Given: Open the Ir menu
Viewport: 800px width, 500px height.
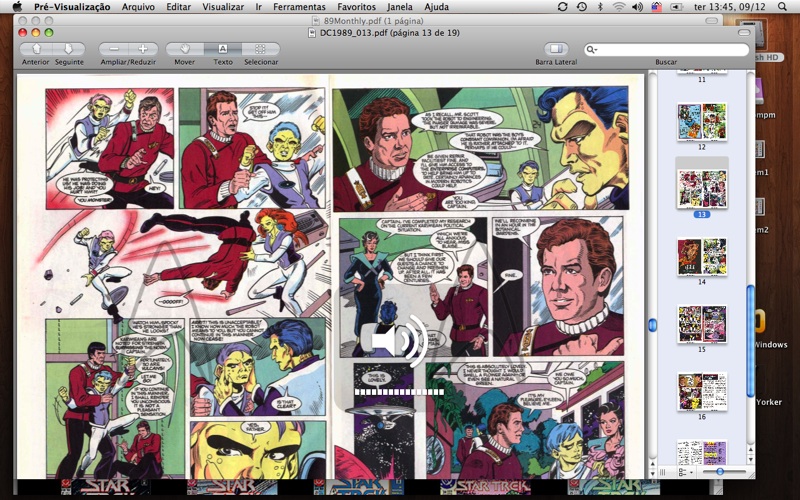Looking at the screenshot, I should click(259, 7).
